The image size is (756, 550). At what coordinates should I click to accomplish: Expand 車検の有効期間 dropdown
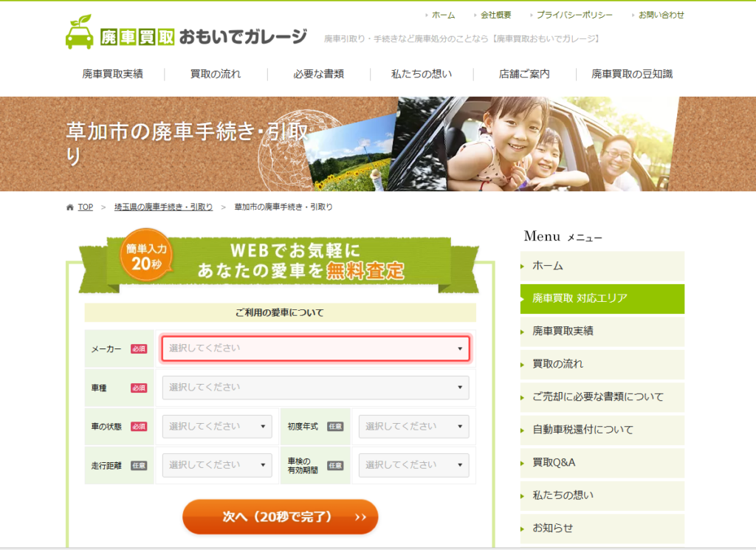click(x=413, y=465)
